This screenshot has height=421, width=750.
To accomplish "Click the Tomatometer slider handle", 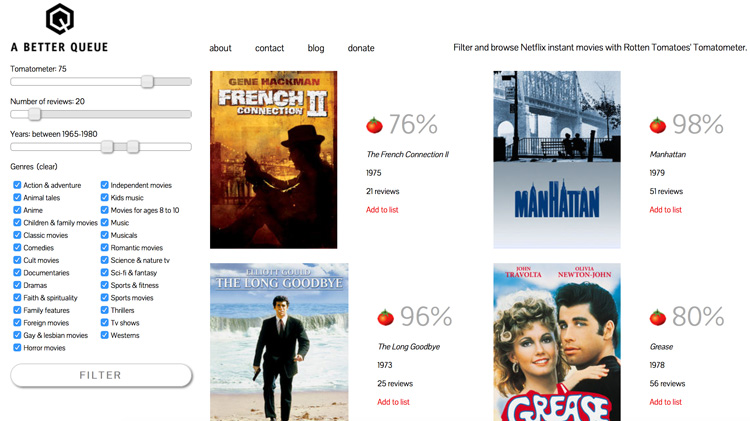I will [x=147, y=82].
